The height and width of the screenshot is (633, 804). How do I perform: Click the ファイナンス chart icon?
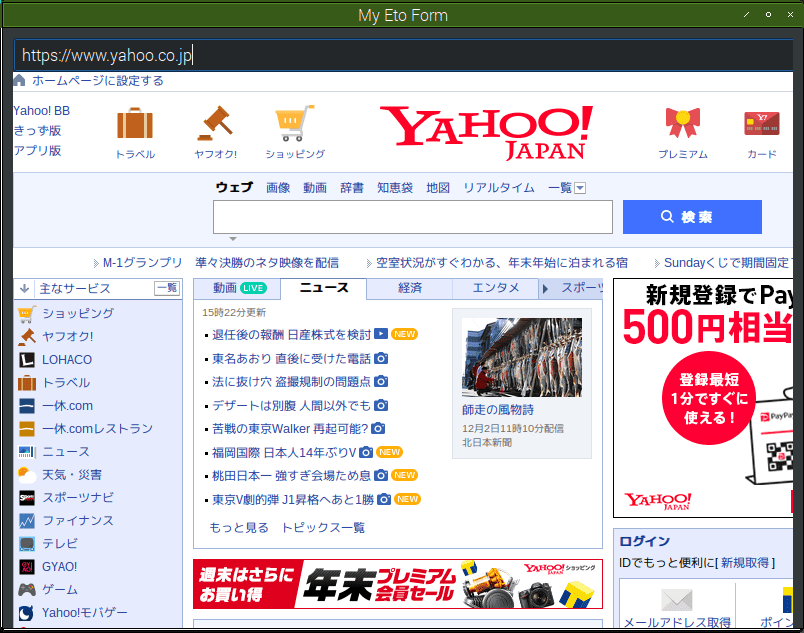point(25,520)
